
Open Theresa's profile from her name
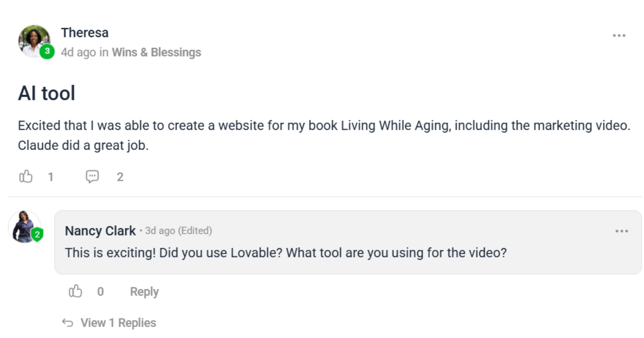pyautogui.click(x=85, y=33)
